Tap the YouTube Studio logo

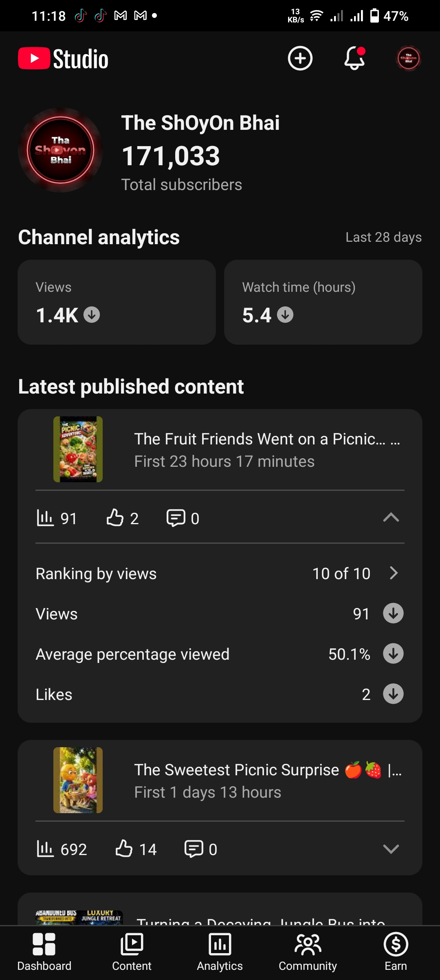coord(63,59)
